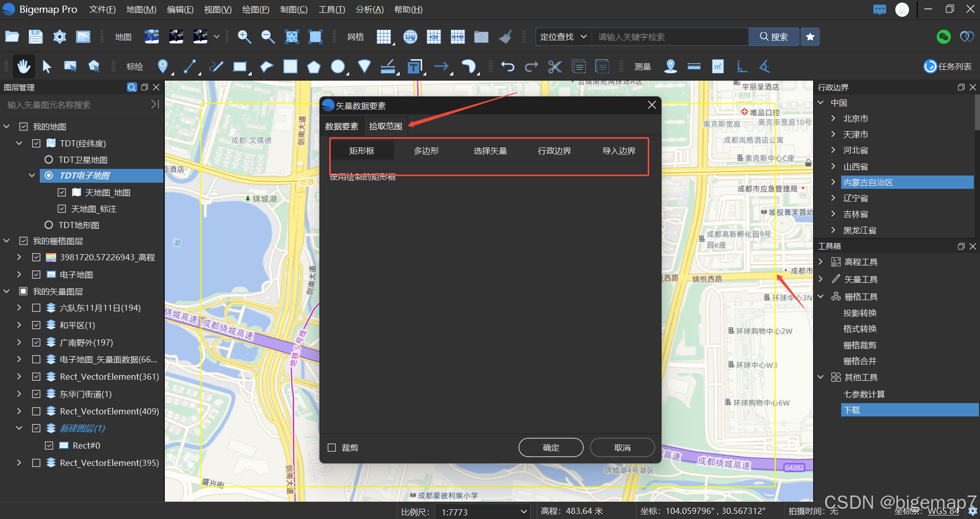Open settings gear icon in toolbar

(60, 37)
